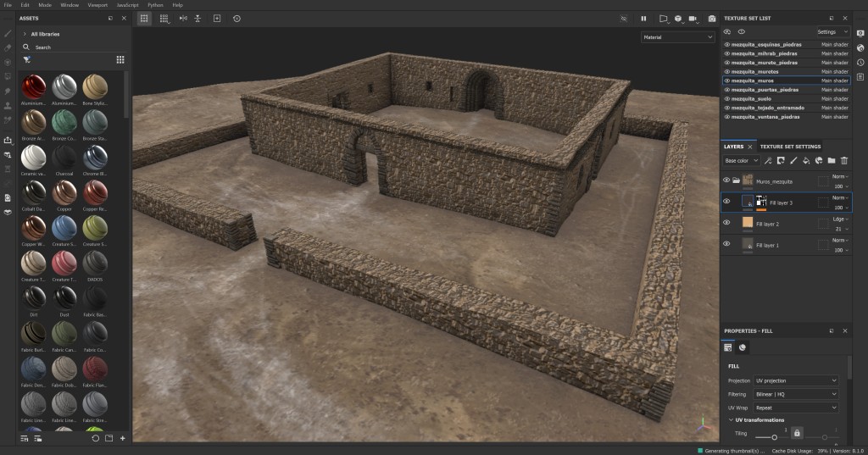868x455 pixels.
Task: Add a fill layer with paint bucket icon
Action: point(806,160)
